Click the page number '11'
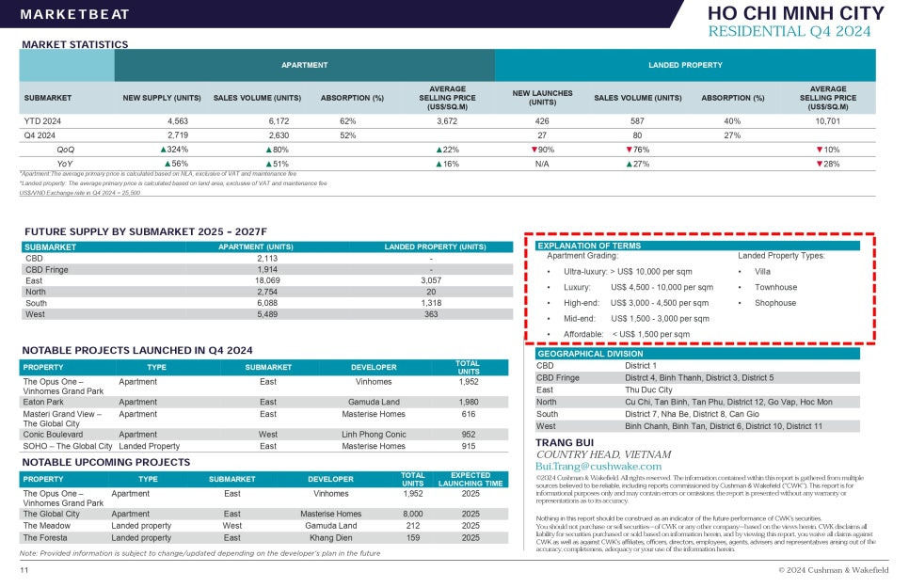The image size is (909, 588). (24, 570)
